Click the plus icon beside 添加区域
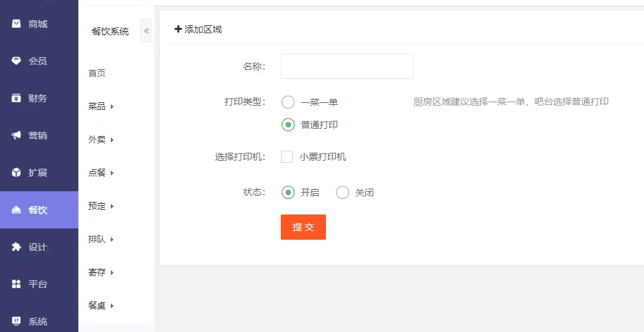Image resolution: width=644 pixels, height=332 pixels. pyautogui.click(x=178, y=29)
